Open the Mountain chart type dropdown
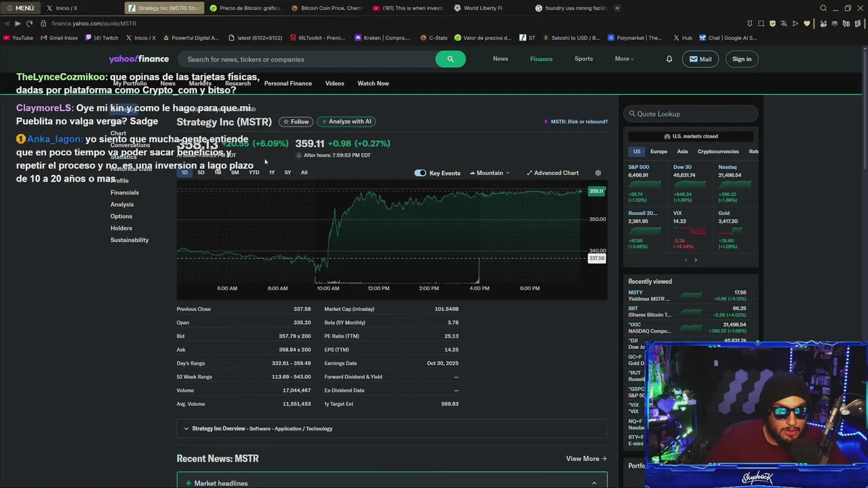Image resolution: width=868 pixels, height=488 pixels. coord(490,173)
